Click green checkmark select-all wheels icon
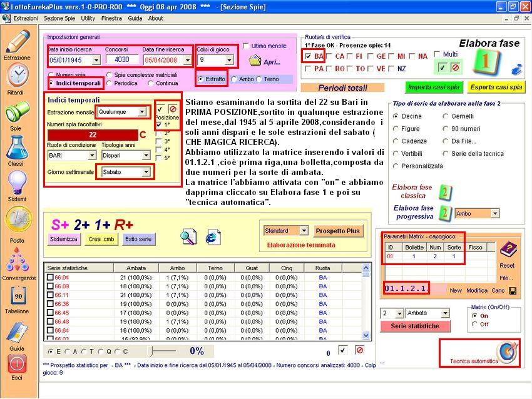Screen dimensions: 532x399 442,68
